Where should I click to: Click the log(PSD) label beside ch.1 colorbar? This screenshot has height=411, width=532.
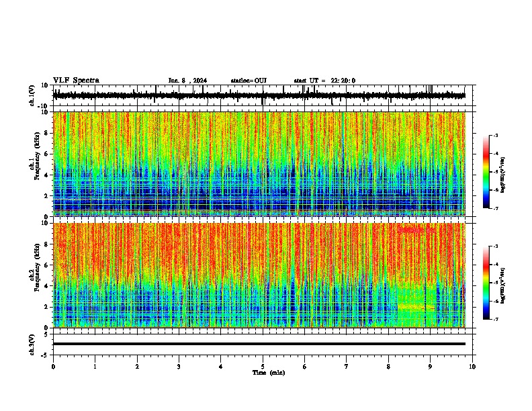503,175
